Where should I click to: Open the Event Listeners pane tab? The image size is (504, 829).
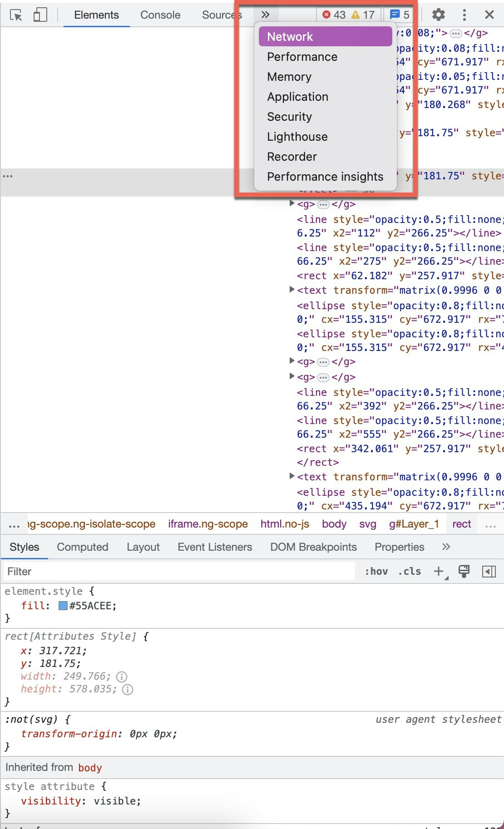coord(215,547)
